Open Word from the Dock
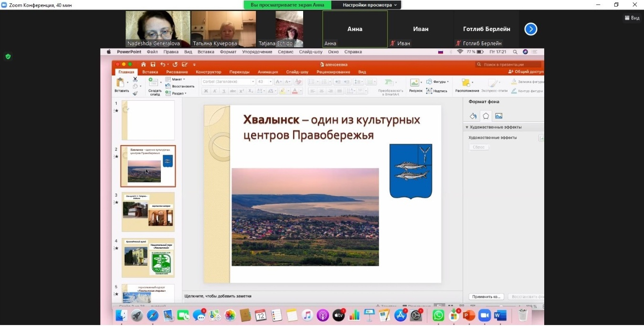Screen dimensions: 644x326 (500, 315)
